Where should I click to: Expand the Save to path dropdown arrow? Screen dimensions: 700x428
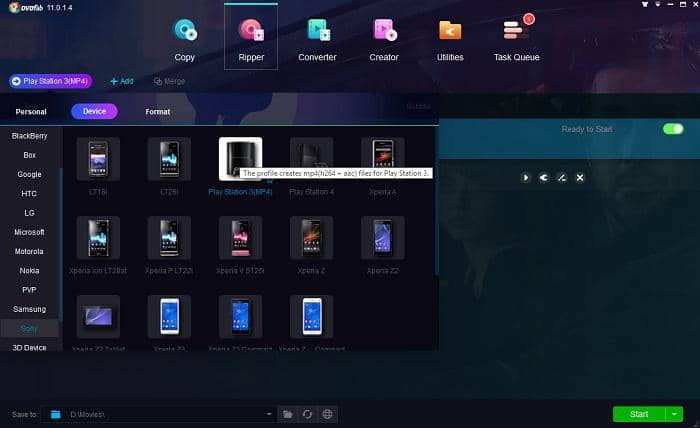[269, 414]
